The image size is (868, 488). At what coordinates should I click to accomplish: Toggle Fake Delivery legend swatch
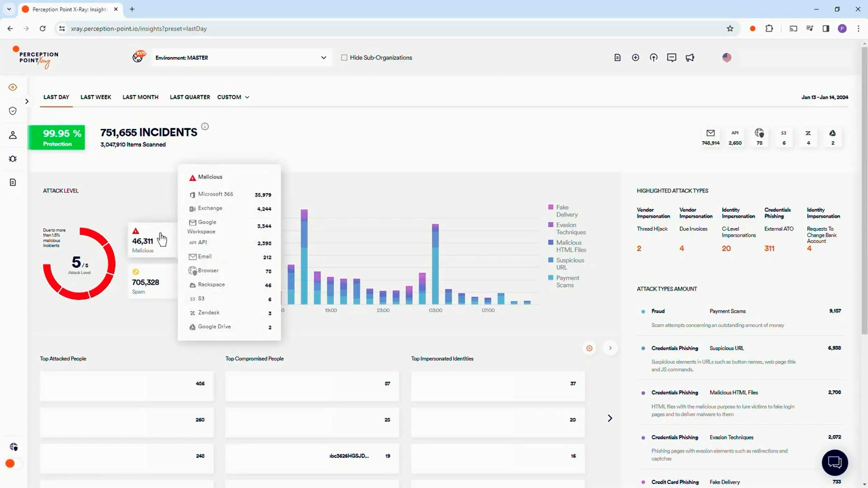pyautogui.click(x=551, y=207)
